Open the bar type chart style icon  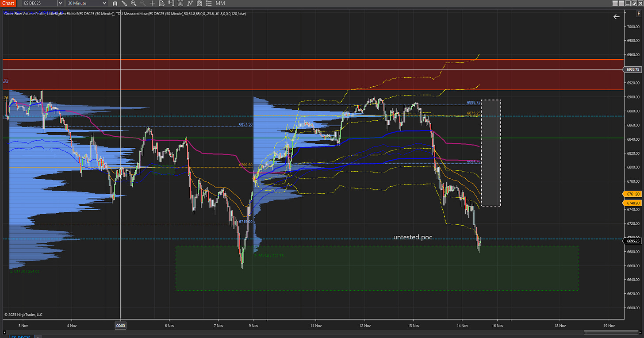(x=115, y=3)
